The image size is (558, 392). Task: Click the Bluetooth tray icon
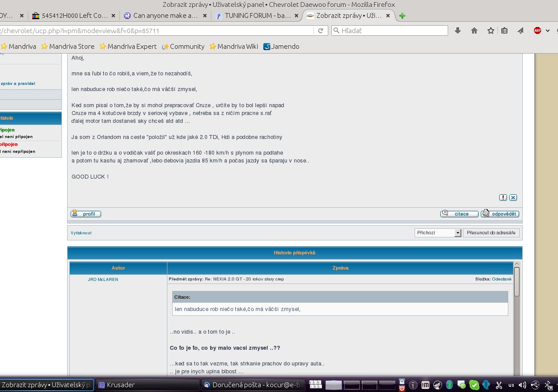pos(449,385)
